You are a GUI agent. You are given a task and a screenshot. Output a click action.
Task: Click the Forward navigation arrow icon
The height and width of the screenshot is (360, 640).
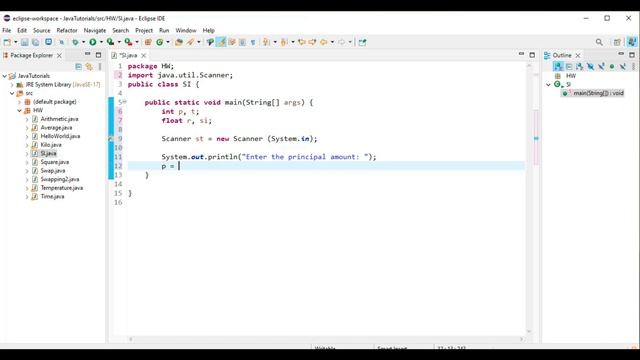pos(342,42)
